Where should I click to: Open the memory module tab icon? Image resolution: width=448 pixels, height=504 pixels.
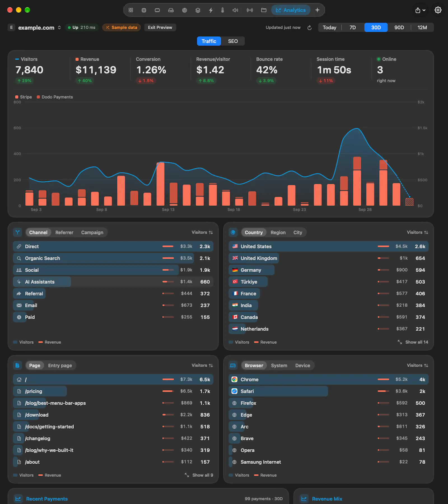pyautogui.click(x=157, y=10)
